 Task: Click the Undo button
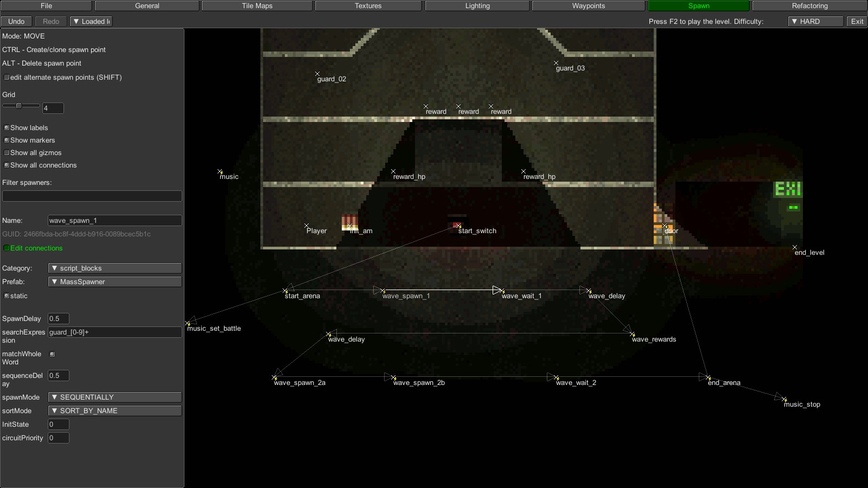tap(16, 21)
